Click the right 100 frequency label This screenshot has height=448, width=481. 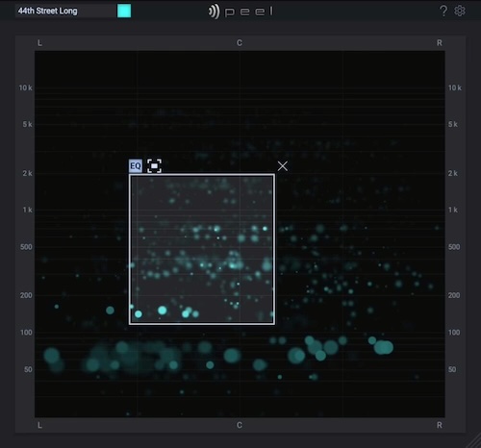point(454,333)
